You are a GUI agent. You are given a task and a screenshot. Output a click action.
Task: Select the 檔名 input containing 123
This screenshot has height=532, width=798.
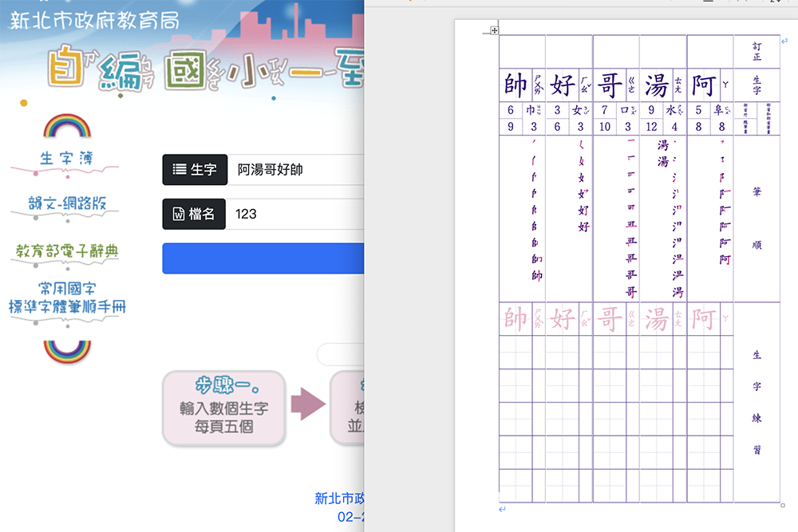point(279,213)
